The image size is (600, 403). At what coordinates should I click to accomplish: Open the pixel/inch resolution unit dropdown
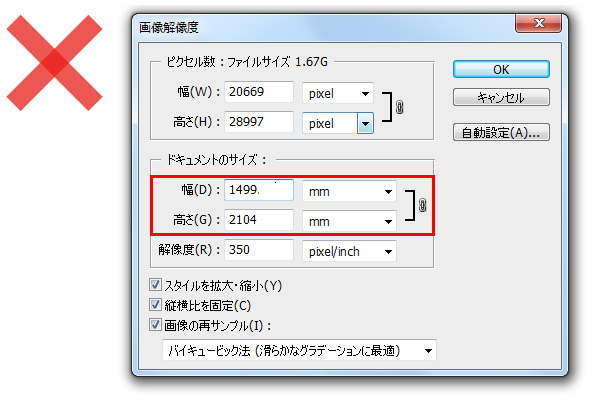349,251
